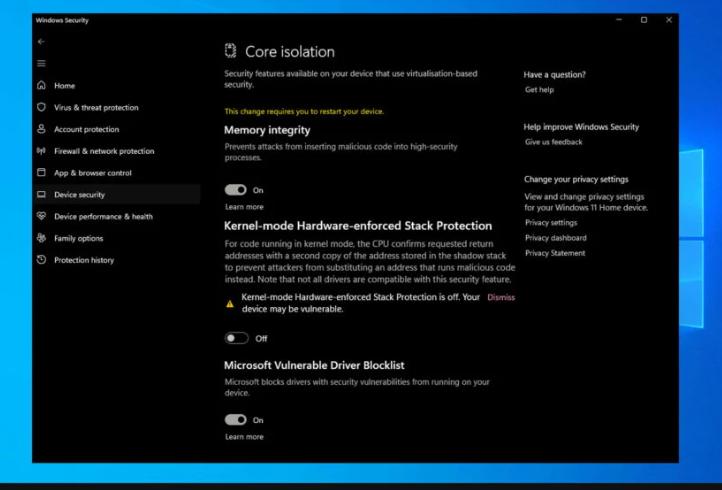Screen dimensions: 722x490
Task: Click the Core isolation page title
Action: [290, 52]
